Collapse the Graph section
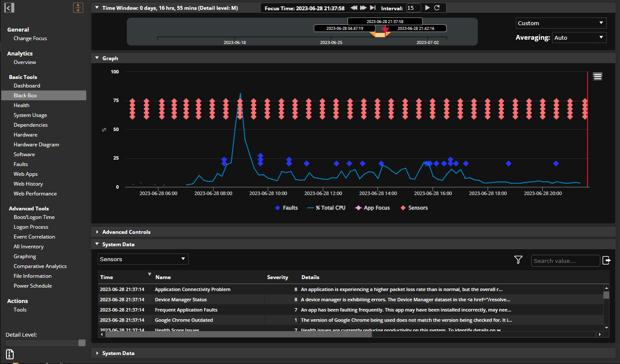Screen dimensions: 620x364 97,58
